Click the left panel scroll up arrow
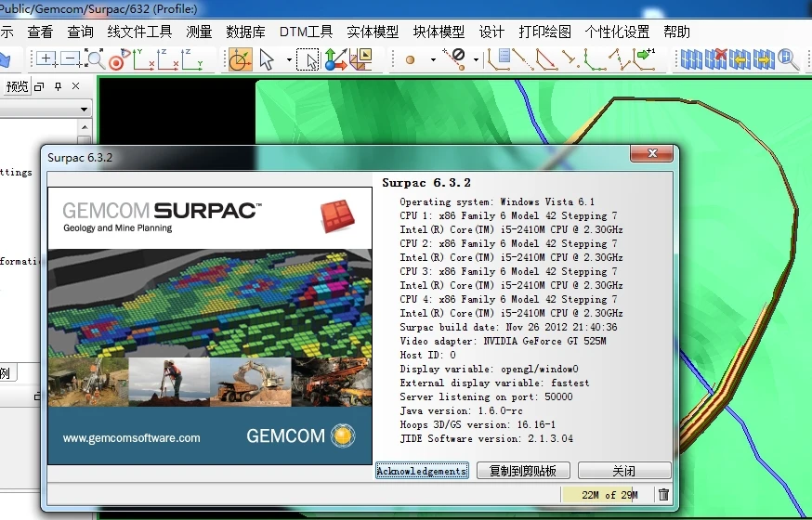The image size is (812, 520). [85, 127]
